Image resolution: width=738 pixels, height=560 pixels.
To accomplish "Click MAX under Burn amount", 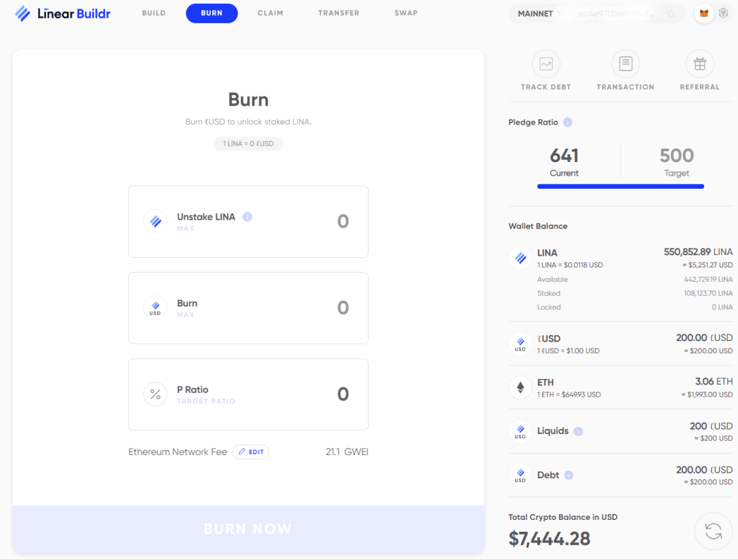I will (x=185, y=315).
